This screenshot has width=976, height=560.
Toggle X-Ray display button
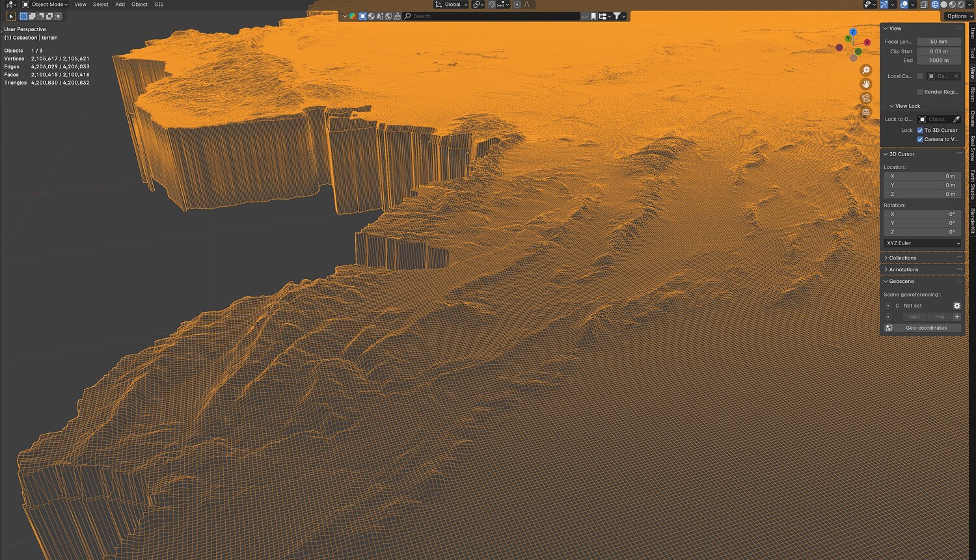[x=923, y=5]
